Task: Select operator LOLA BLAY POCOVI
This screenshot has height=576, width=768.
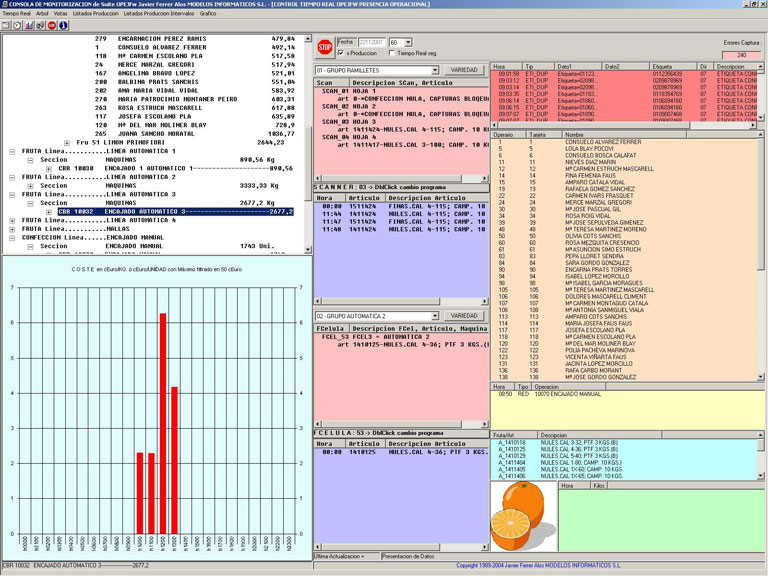Action: click(x=589, y=148)
